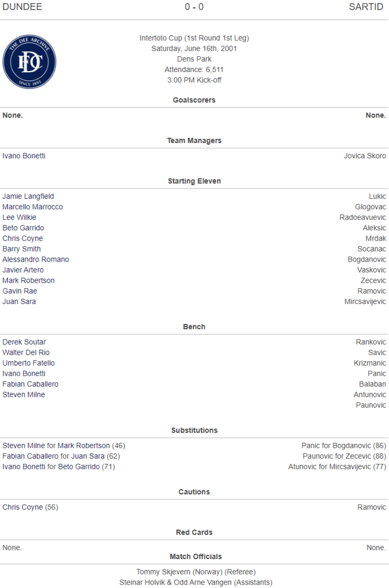Click the DUNDEE team heading
This screenshot has height=588, width=389.
point(22,7)
